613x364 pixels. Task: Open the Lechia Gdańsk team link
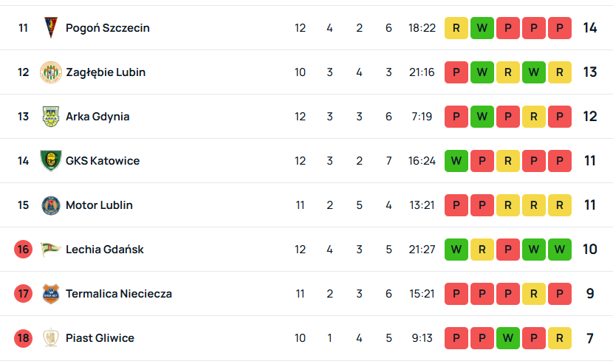click(105, 250)
